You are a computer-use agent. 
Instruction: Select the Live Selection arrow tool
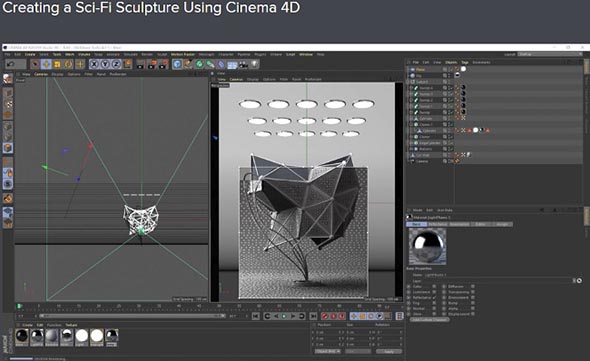pos(35,64)
